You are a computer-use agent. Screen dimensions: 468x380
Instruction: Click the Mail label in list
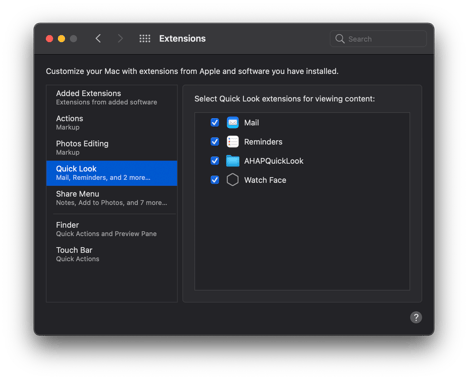pos(251,123)
